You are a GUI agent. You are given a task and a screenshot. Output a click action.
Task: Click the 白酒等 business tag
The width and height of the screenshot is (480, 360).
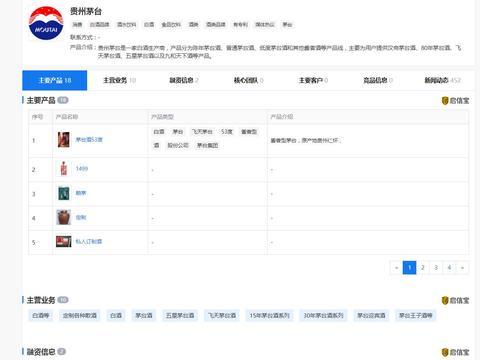[41, 315]
